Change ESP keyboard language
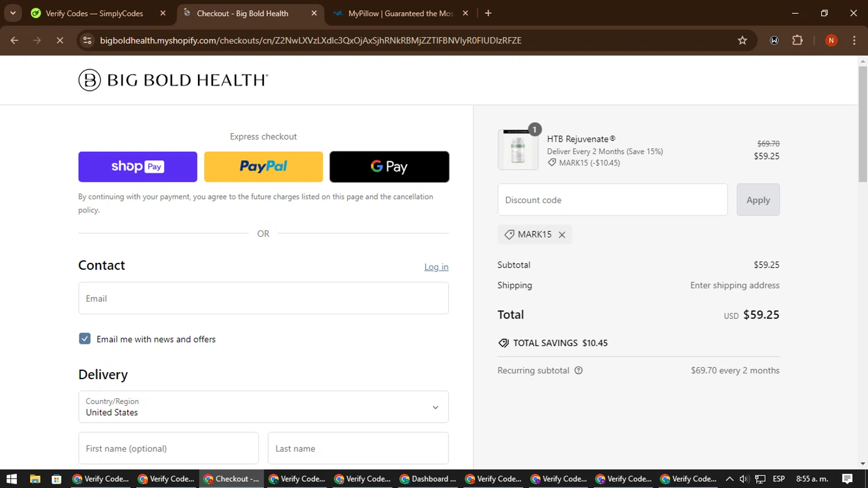The image size is (868, 488). [779, 479]
